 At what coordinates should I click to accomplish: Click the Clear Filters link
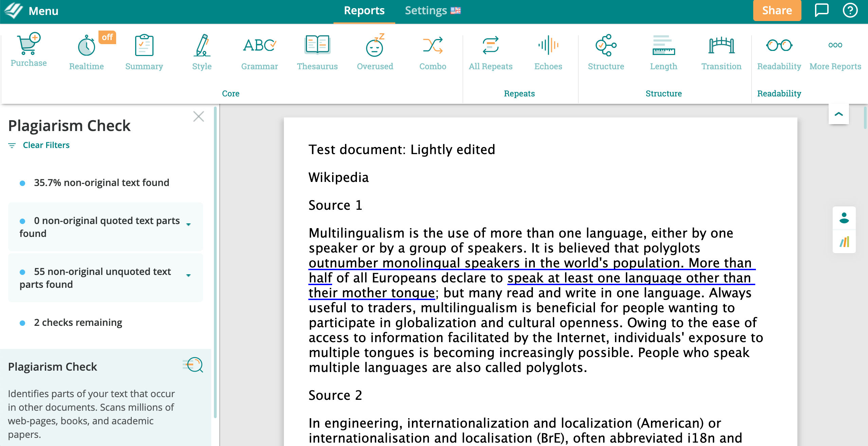point(46,145)
